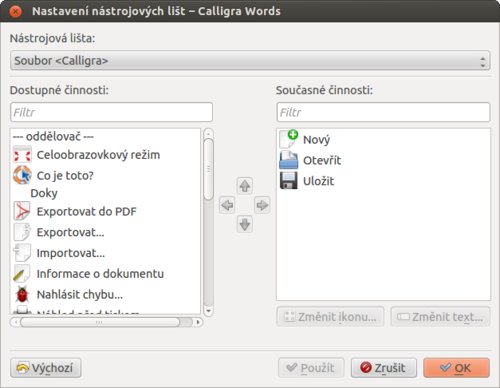This screenshot has height=388, width=500.
Task: Click scrollbar down arrow in available actions
Action: [208, 311]
